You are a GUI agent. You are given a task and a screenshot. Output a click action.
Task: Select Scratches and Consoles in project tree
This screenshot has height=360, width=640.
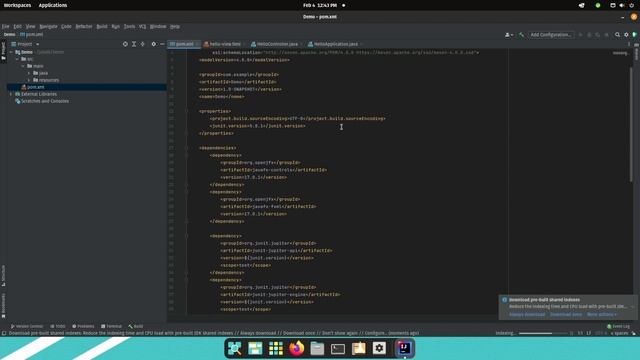pyautogui.click(x=42, y=101)
